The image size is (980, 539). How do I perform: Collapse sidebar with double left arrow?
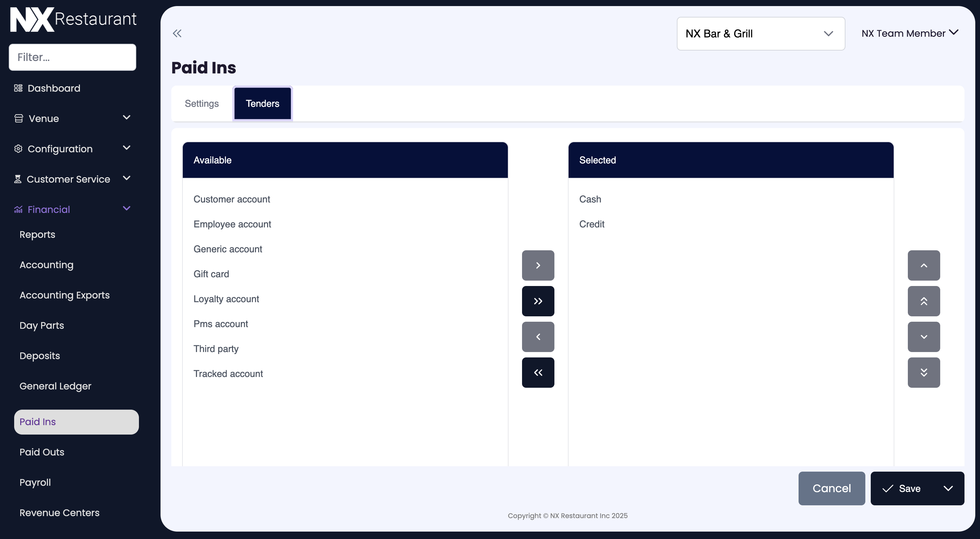coord(177,33)
